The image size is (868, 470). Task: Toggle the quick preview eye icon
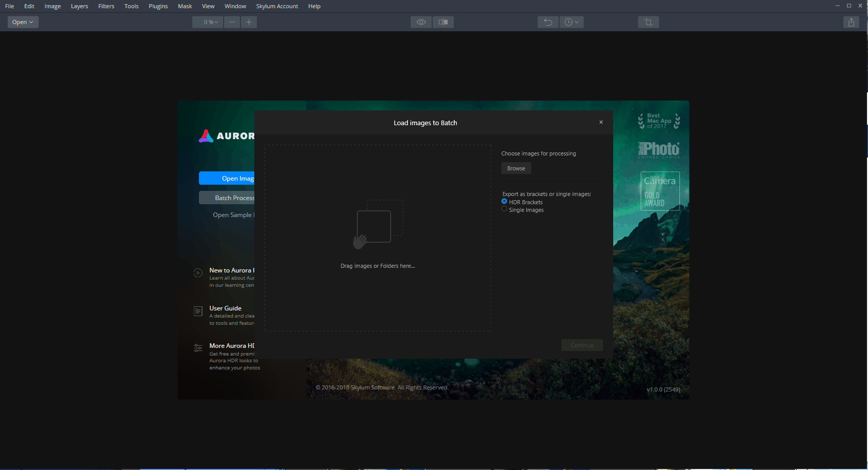tap(421, 22)
